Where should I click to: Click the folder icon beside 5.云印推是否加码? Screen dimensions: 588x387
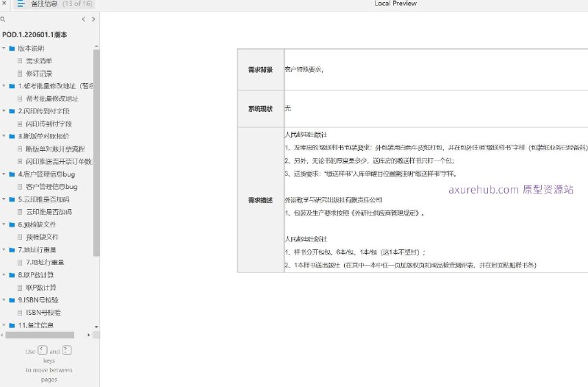[x=12, y=199]
